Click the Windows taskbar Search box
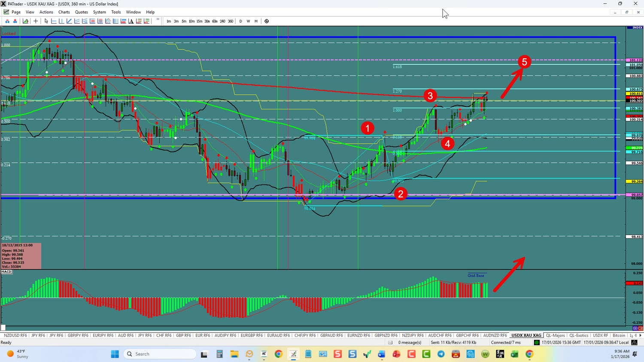 160,354
